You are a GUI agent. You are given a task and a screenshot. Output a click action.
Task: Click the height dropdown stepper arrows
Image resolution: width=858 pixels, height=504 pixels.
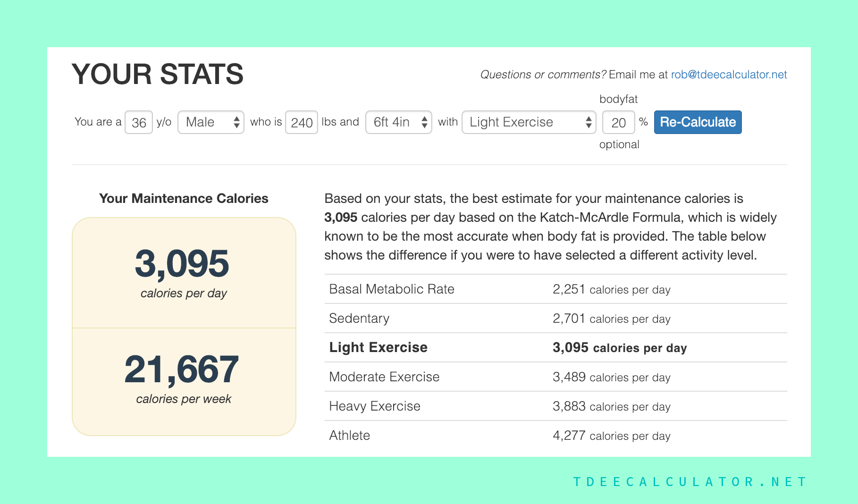pyautogui.click(x=424, y=122)
